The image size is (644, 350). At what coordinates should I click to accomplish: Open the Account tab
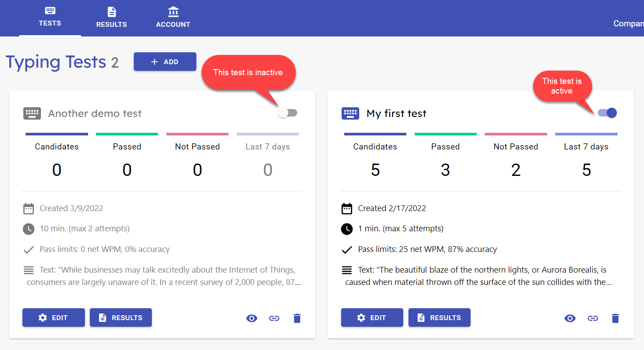(x=173, y=18)
